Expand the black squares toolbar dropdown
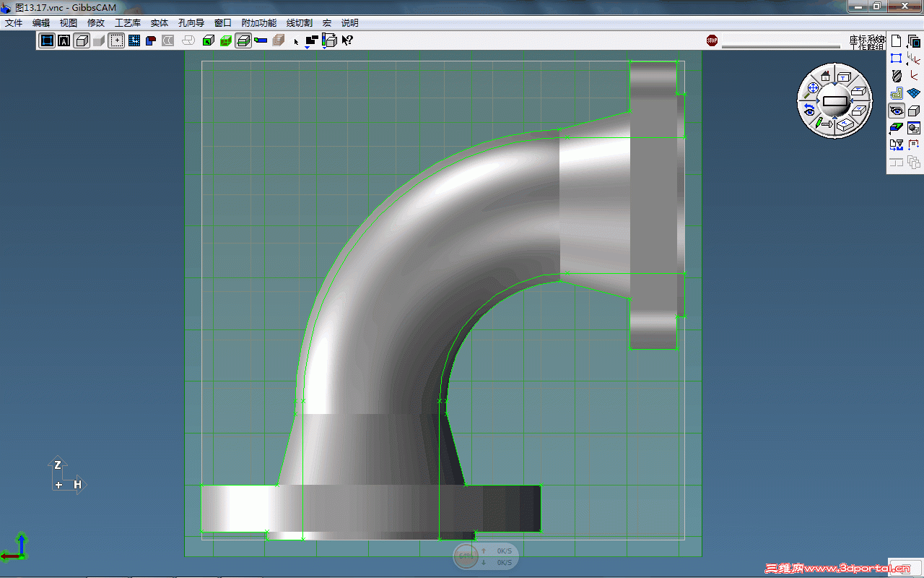 point(311,42)
